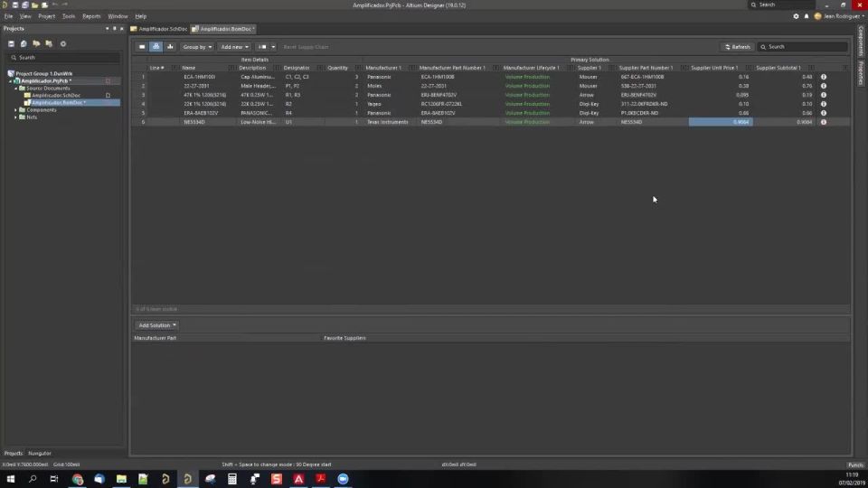Switch to the Navigator panel tab
This screenshot has height=488, width=868.
coord(40,453)
